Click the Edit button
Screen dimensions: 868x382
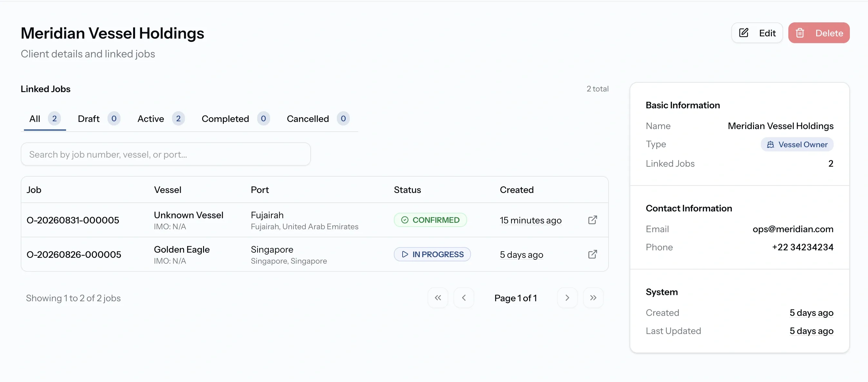tap(757, 33)
